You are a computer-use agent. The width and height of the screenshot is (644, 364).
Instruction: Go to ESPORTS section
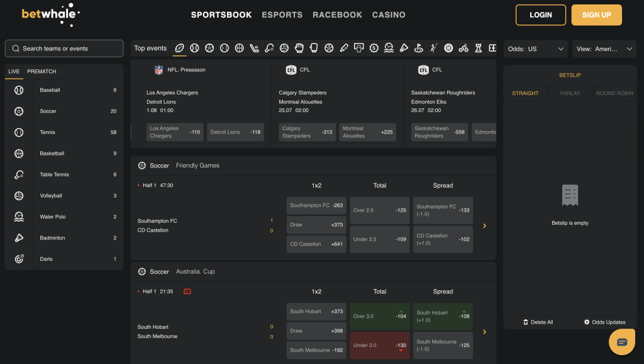pos(282,15)
